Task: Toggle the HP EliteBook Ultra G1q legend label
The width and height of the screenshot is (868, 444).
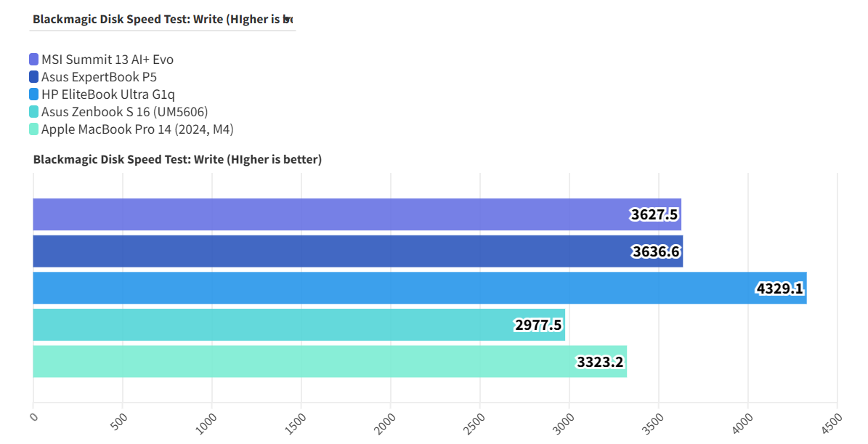Action: pyautogui.click(x=108, y=94)
